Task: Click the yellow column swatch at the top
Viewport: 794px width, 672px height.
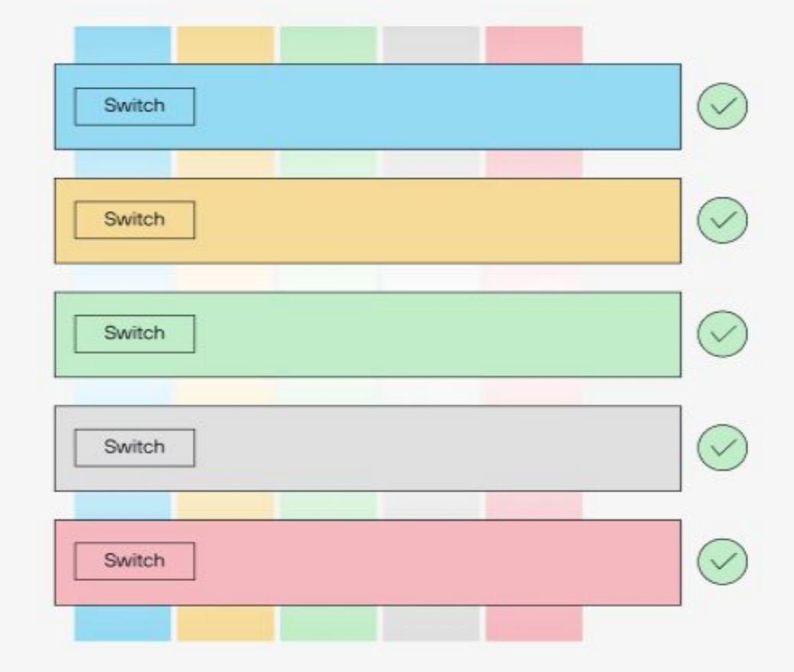Action: [225, 44]
